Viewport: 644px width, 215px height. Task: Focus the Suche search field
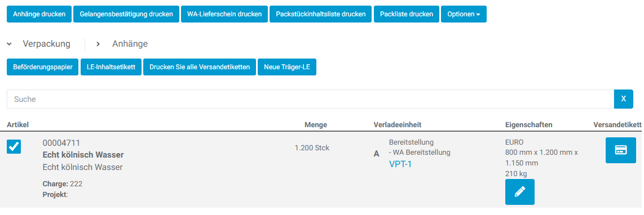click(310, 99)
